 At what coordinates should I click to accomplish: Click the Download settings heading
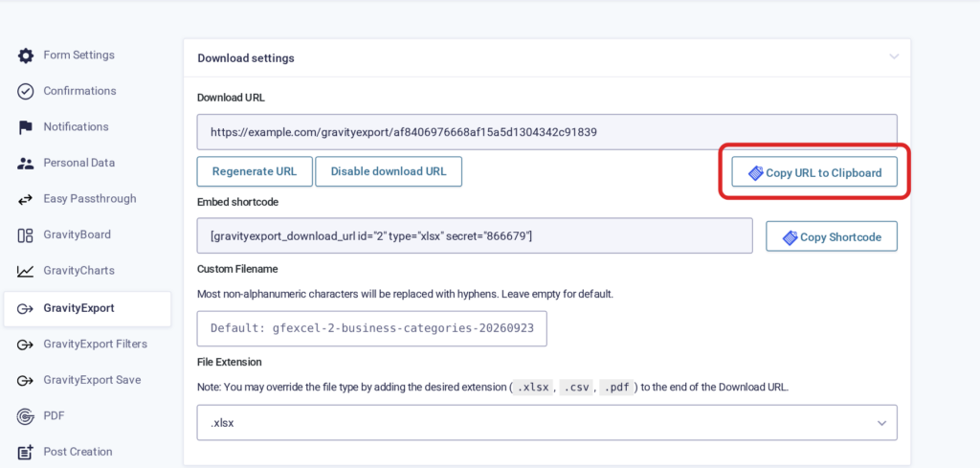click(x=246, y=58)
